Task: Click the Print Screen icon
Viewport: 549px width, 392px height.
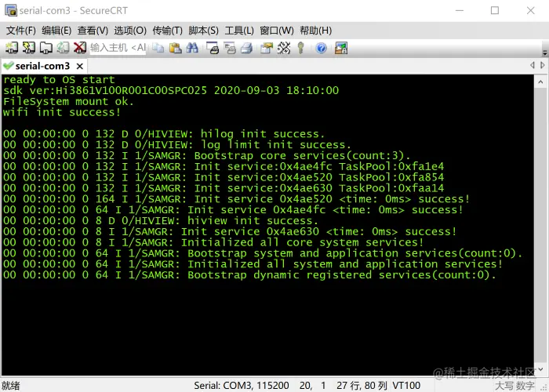Action: (213, 48)
